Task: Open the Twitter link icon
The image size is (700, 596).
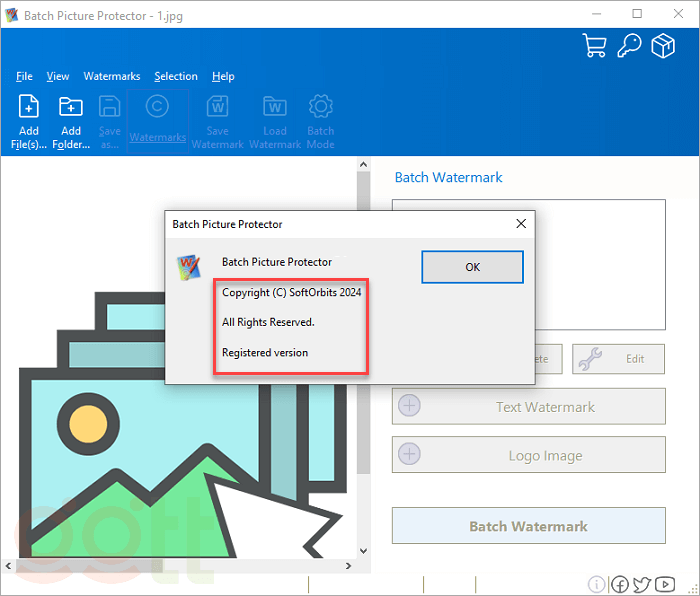Action: pyautogui.click(x=641, y=584)
